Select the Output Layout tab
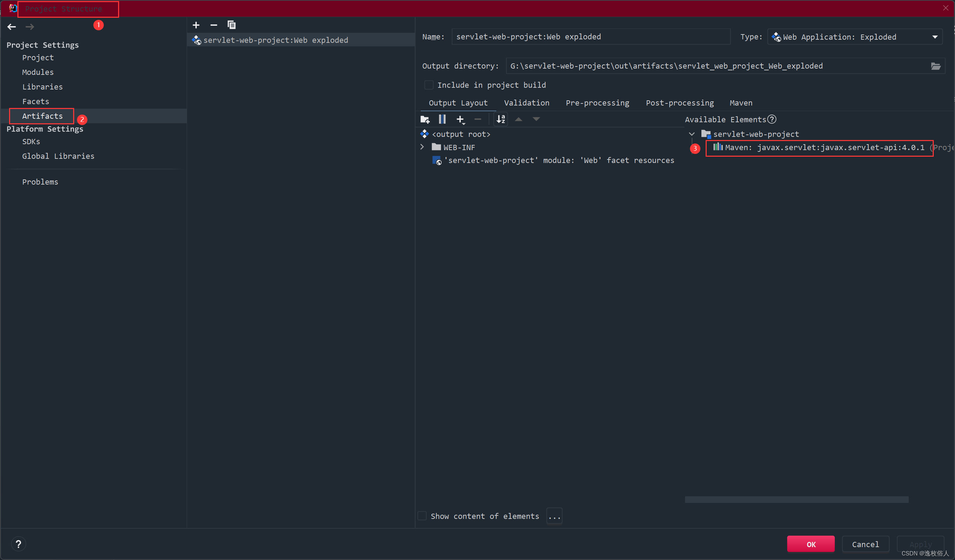Image resolution: width=955 pixels, height=560 pixels. 458,103
